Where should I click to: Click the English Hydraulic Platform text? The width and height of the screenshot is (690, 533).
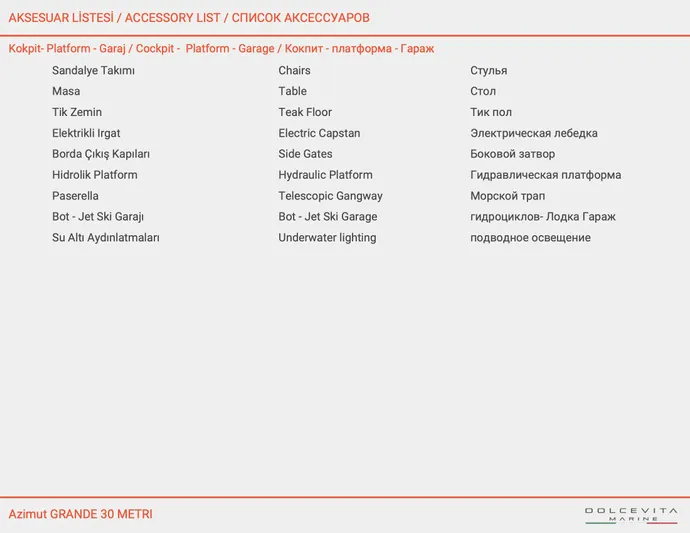(325, 175)
